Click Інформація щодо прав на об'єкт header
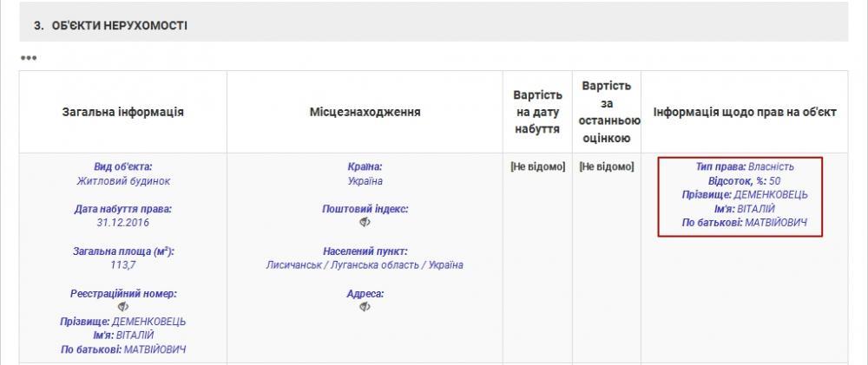868x365 pixels. pyautogui.click(x=745, y=112)
